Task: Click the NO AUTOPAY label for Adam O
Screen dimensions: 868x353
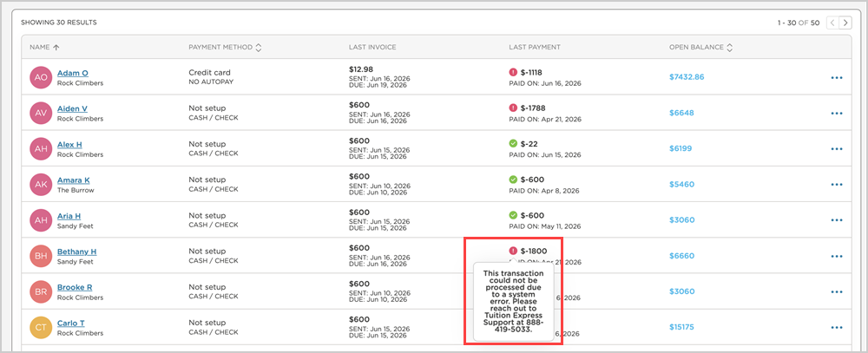Action: [x=211, y=82]
